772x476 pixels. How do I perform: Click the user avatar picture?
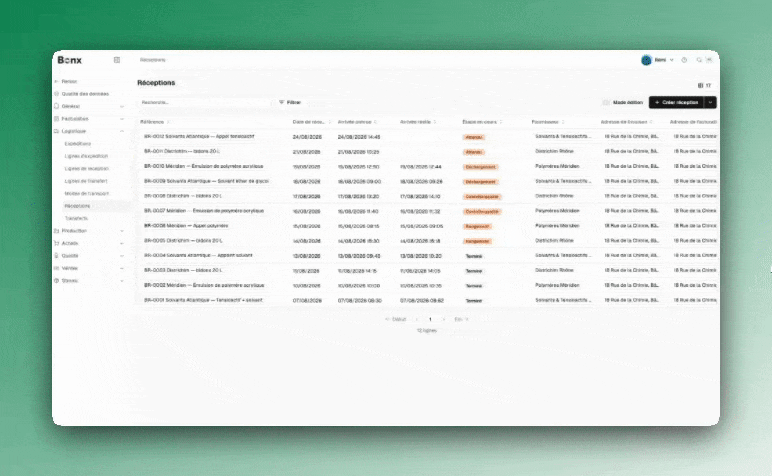click(646, 60)
